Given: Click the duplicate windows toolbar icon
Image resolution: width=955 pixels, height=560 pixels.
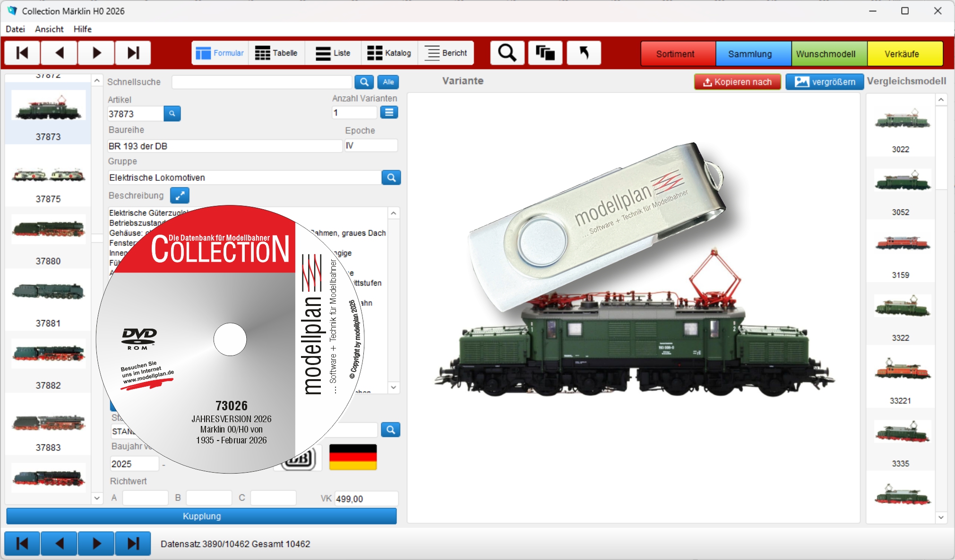Looking at the screenshot, I should point(545,53).
